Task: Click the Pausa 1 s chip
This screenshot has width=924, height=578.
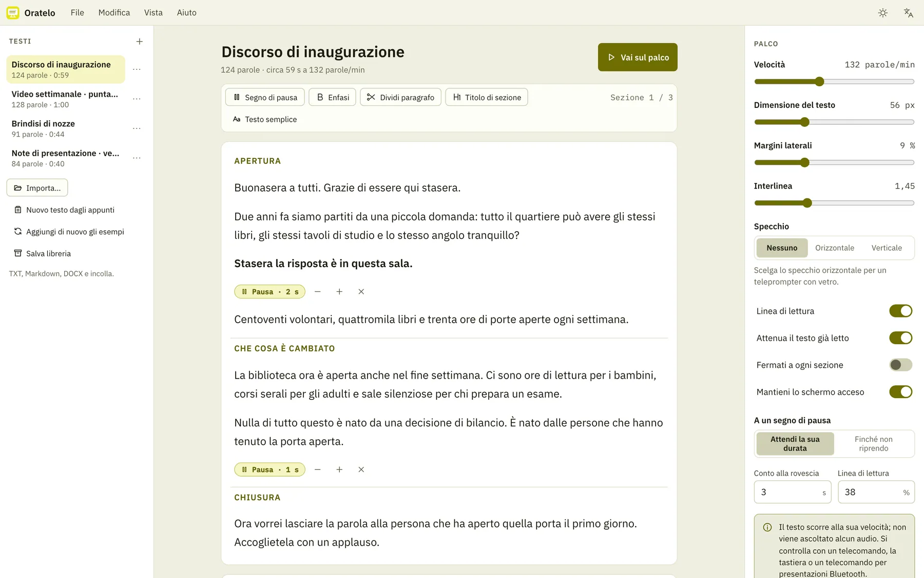Action: (x=270, y=470)
